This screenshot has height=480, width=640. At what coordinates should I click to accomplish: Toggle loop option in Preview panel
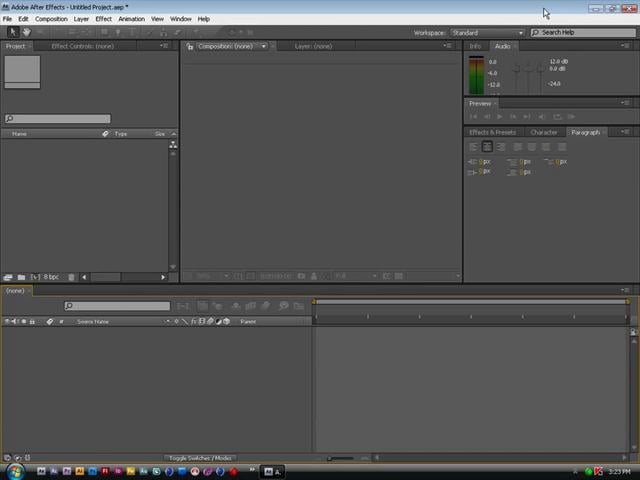pos(557,117)
